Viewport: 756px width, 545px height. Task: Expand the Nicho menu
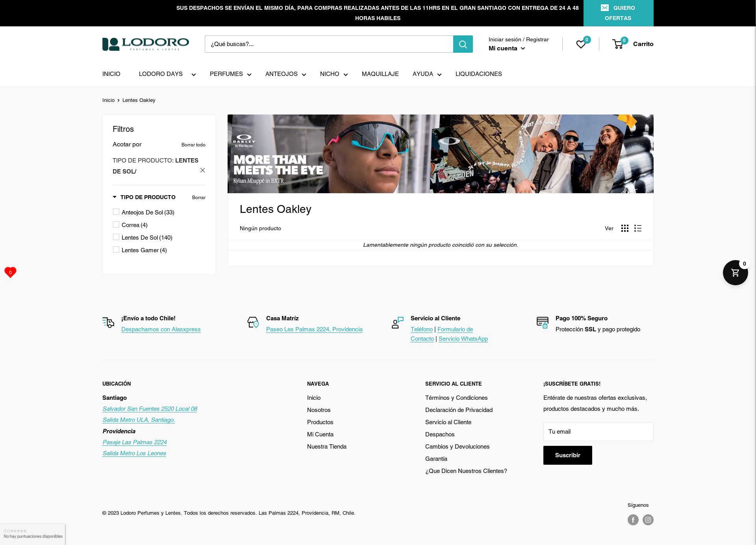point(334,74)
